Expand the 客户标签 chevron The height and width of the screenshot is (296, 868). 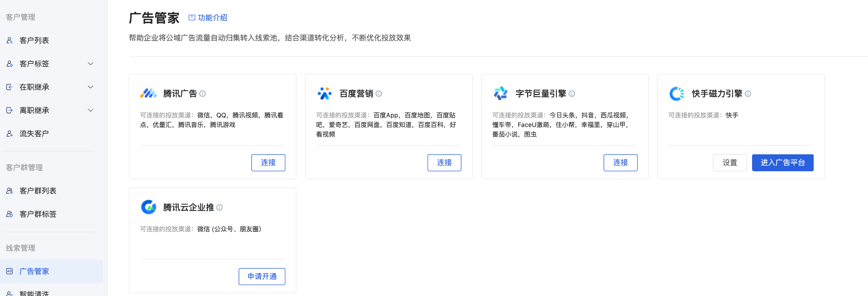91,64
